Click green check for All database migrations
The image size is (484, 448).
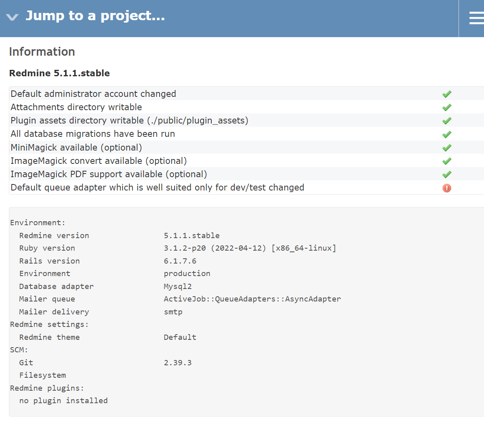tap(447, 134)
